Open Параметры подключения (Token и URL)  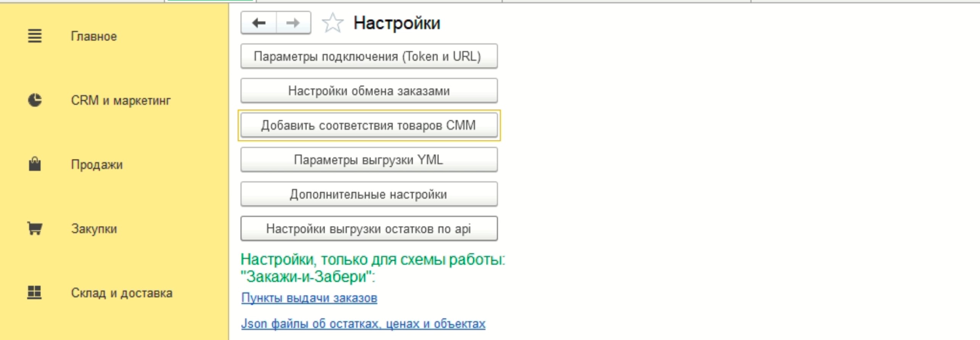[369, 57]
